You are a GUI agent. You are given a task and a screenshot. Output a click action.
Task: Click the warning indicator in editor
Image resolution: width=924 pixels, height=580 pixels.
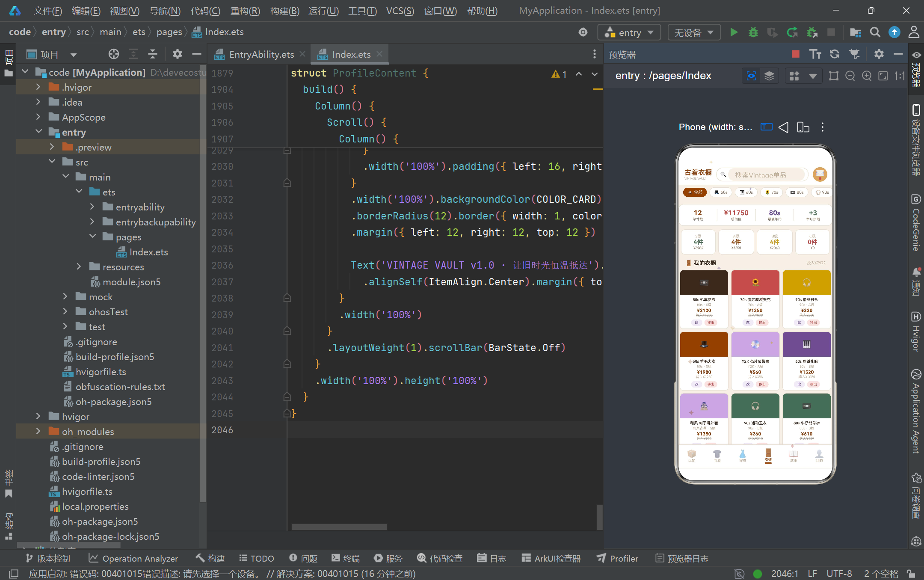pos(559,74)
